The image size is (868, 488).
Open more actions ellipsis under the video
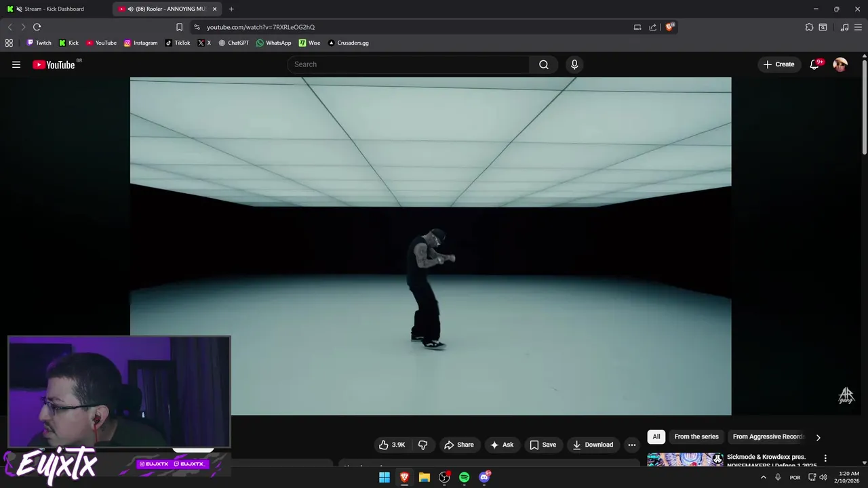[x=632, y=445]
